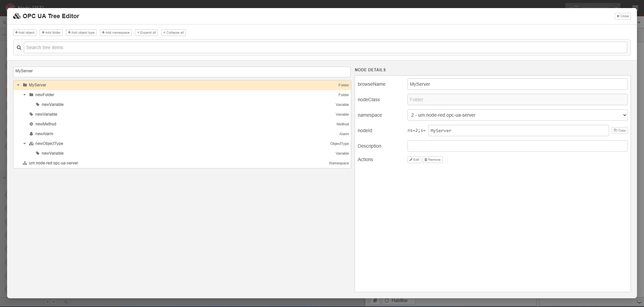Open the namespace dropdown in Node Details
The width and height of the screenshot is (644, 307).
click(x=517, y=115)
